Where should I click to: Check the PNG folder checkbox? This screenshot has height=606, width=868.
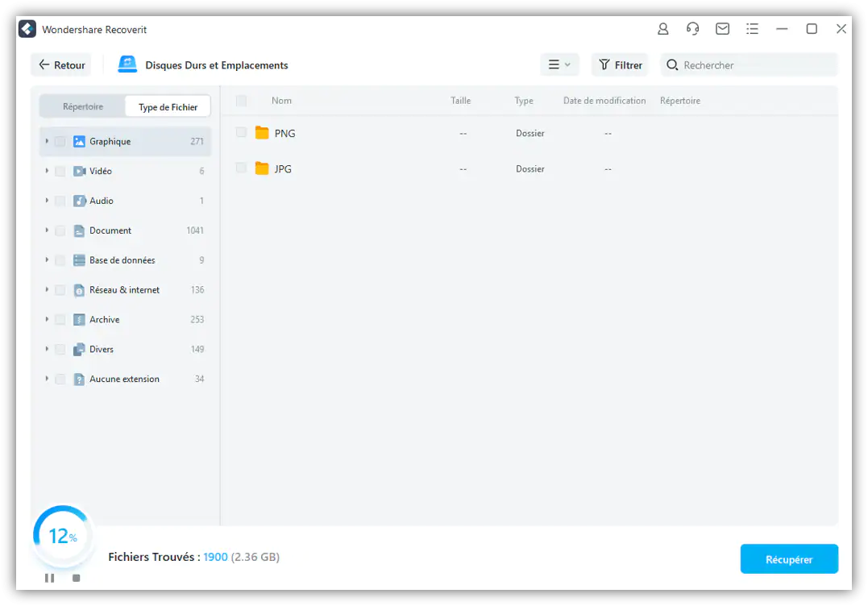pyautogui.click(x=241, y=132)
